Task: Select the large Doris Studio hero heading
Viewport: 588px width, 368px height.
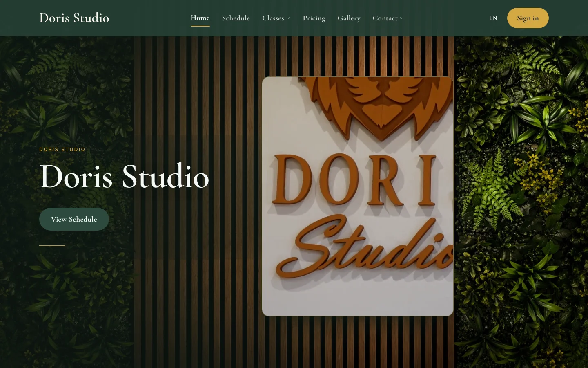Action: 125,177
